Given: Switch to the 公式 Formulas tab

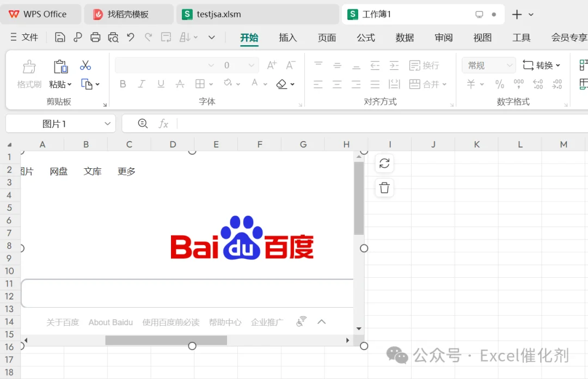Looking at the screenshot, I should [x=366, y=38].
